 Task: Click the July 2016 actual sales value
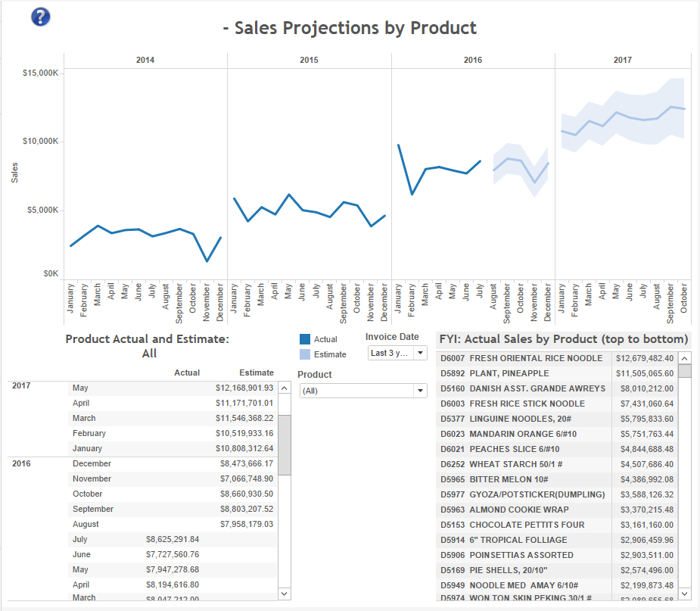pyautogui.click(x=173, y=539)
